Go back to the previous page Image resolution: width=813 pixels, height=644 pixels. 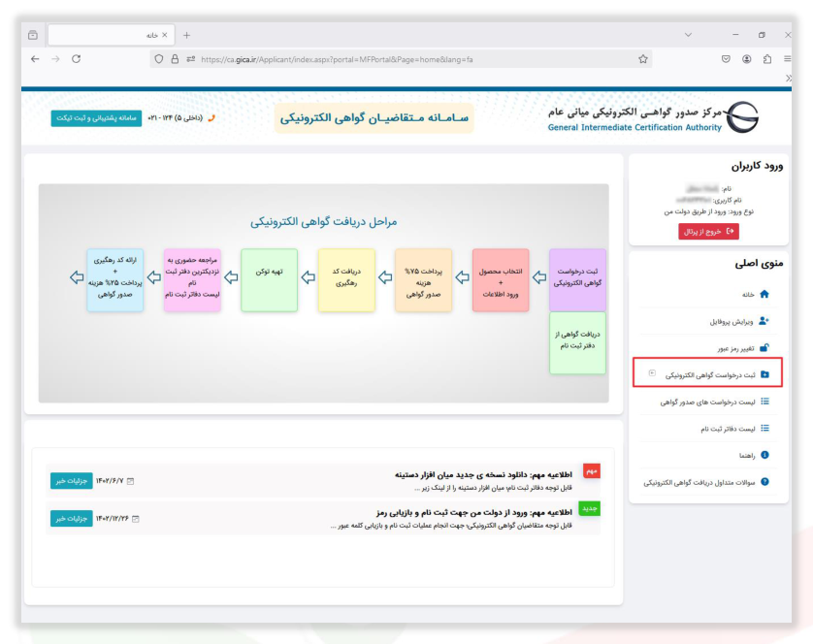tap(35, 59)
